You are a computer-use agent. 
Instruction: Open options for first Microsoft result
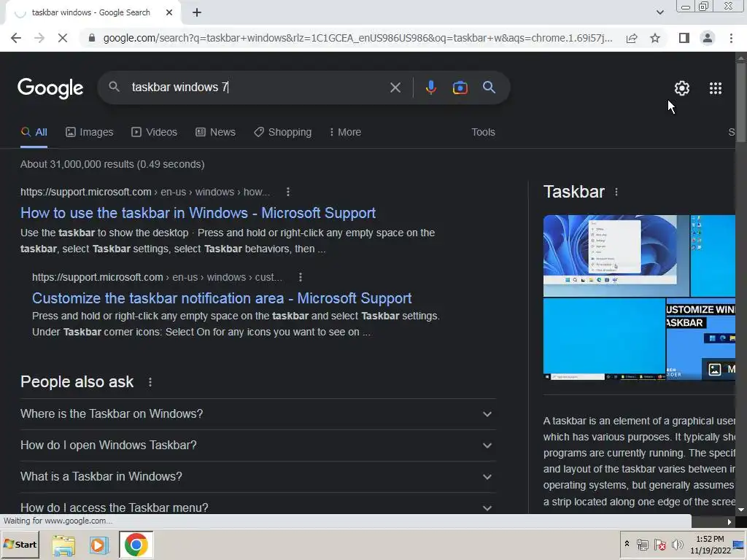coord(287,192)
